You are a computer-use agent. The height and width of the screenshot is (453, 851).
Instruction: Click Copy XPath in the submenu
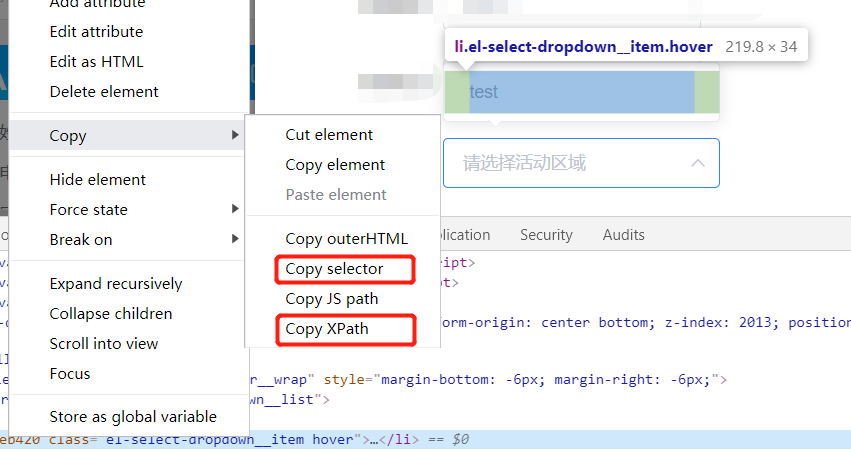[x=326, y=329]
